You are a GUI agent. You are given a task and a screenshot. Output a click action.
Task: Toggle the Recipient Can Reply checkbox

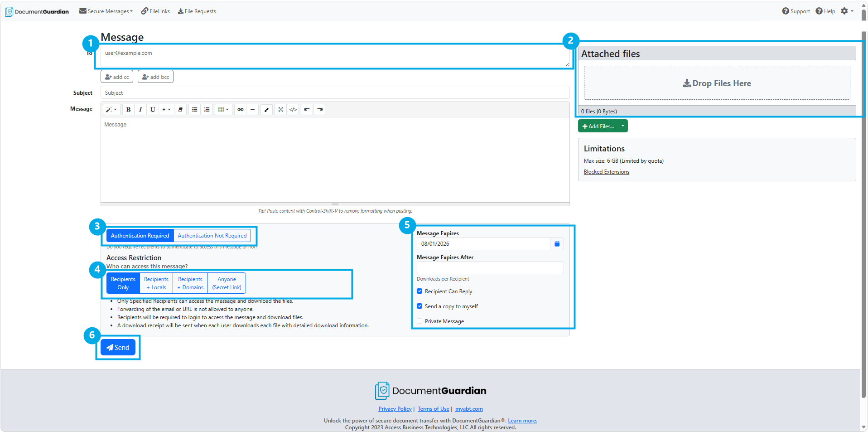click(x=420, y=291)
